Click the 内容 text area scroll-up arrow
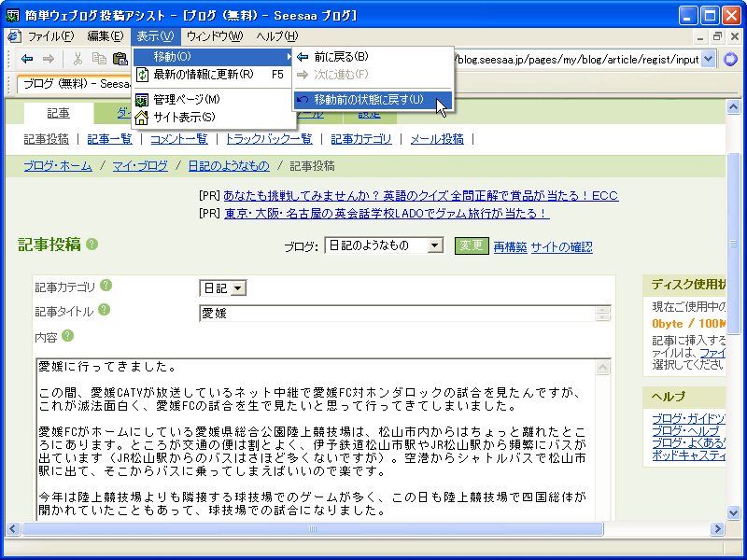747x560 pixels. point(602,367)
